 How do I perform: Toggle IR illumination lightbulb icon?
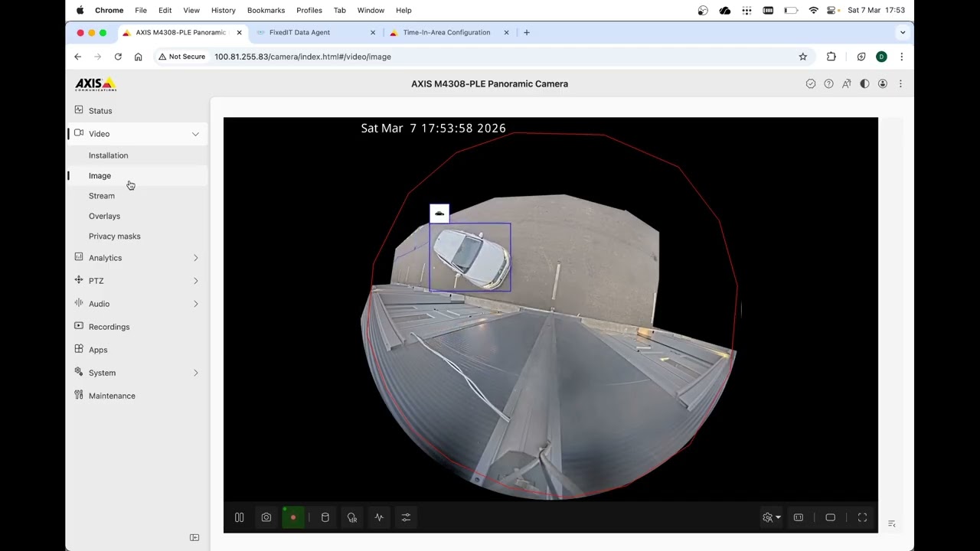tap(352, 518)
